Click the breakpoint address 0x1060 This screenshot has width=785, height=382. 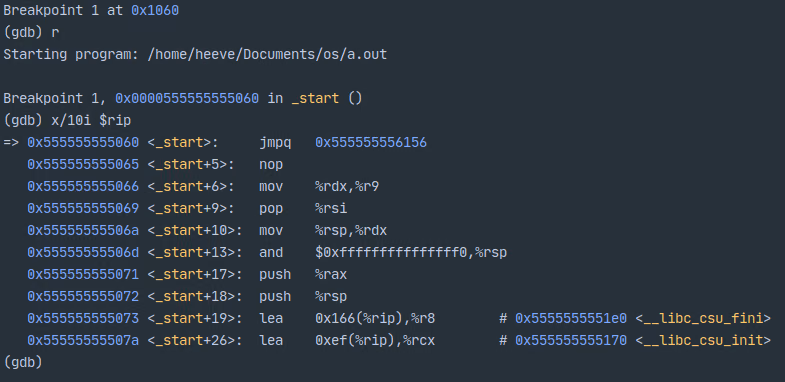[x=155, y=11]
